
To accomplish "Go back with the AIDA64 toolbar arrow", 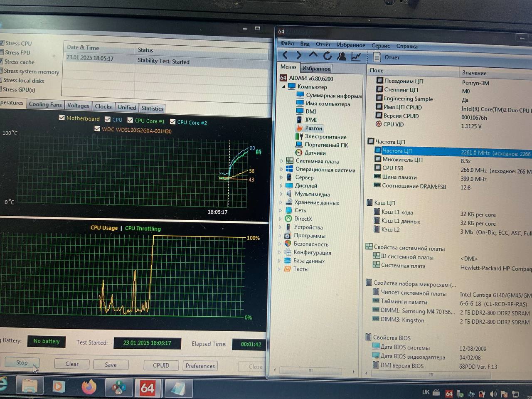I will click(285, 55).
